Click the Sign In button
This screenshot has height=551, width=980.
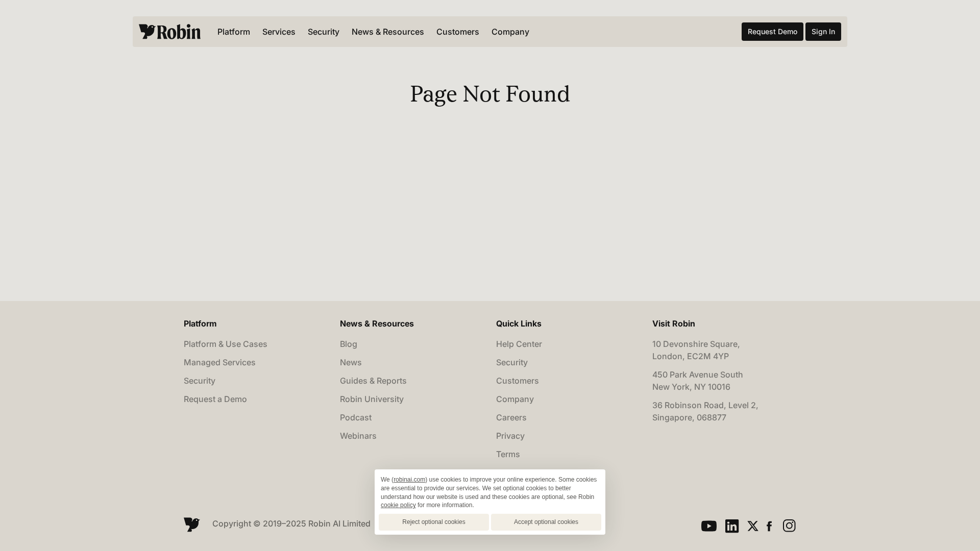point(823,32)
